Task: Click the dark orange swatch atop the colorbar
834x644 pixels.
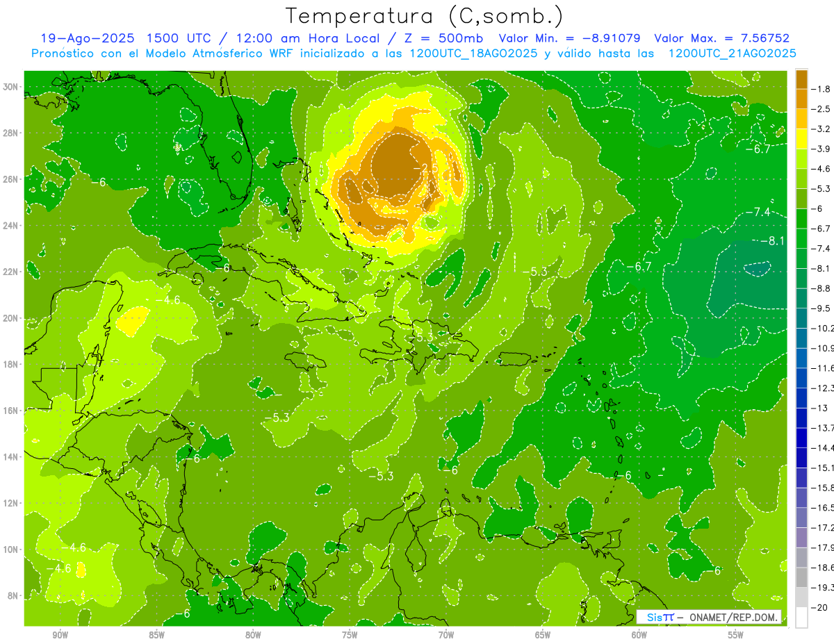Action: (801, 79)
